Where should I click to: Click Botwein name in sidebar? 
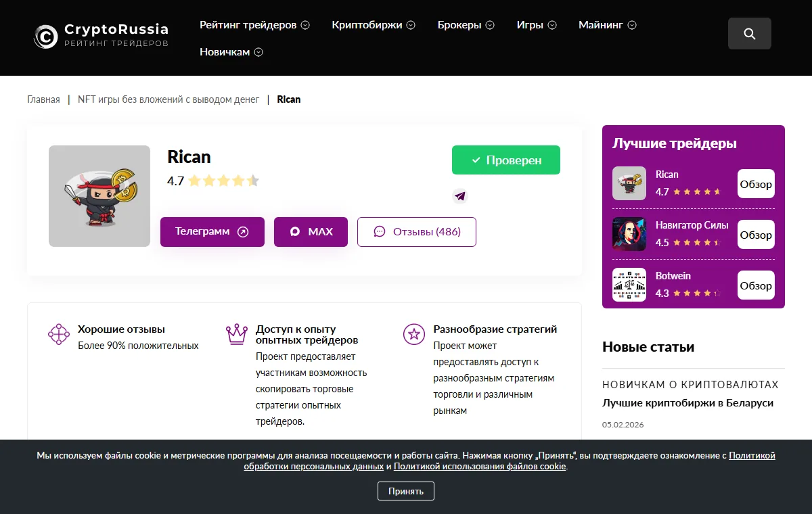(x=673, y=276)
